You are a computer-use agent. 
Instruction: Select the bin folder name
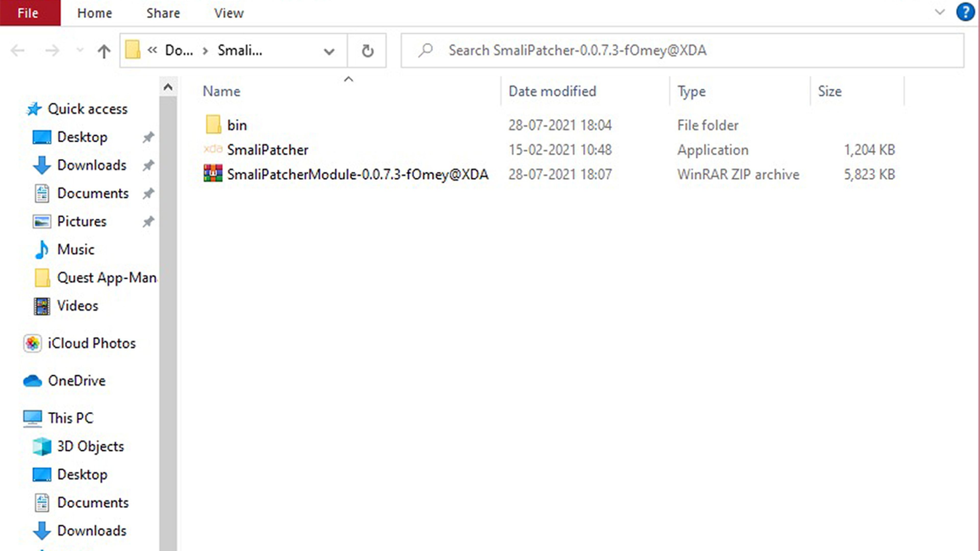237,125
